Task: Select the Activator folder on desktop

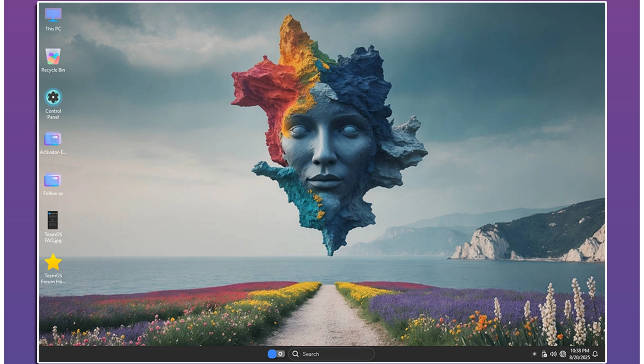Action: click(53, 139)
